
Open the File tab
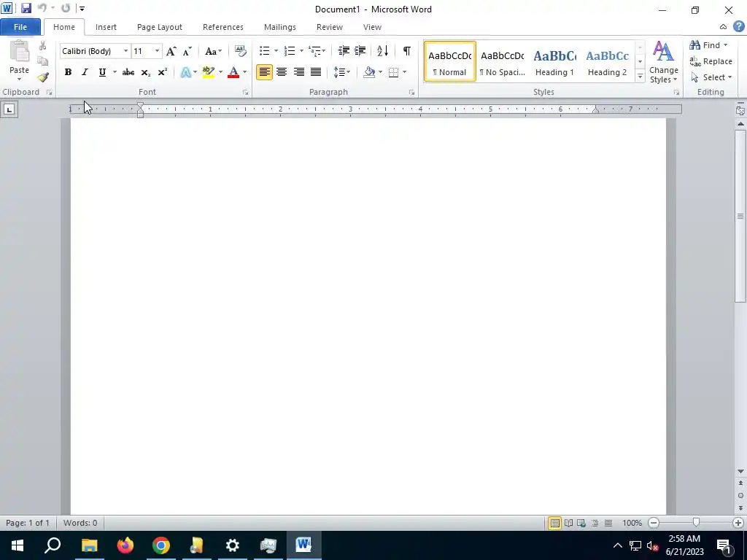pyautogui.click(x=20, y=27)
